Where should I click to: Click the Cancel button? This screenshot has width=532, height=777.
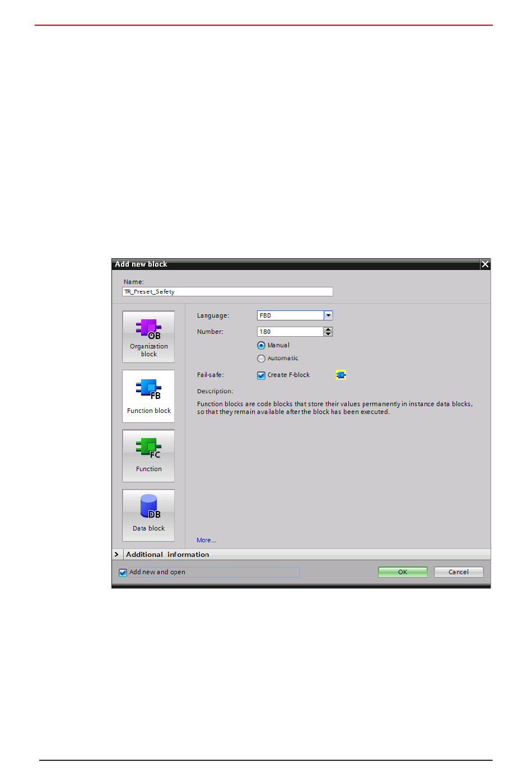[459, 572]
